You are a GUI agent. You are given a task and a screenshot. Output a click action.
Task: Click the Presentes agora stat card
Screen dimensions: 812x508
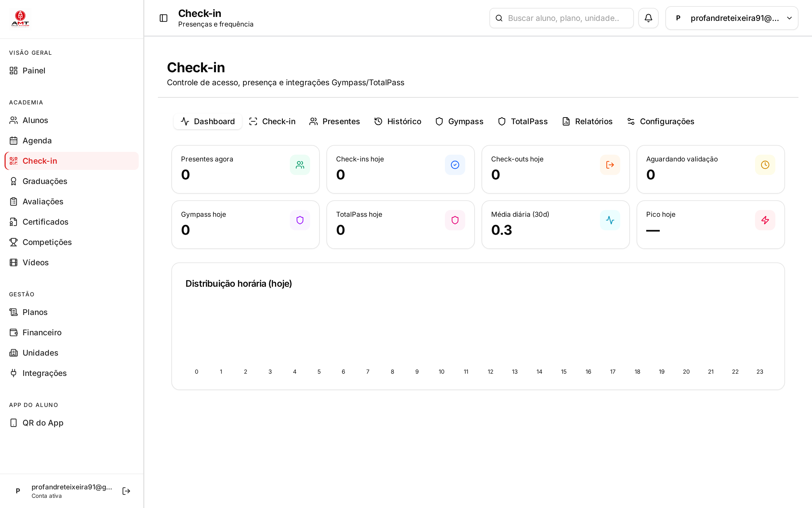tap(245, 169)
